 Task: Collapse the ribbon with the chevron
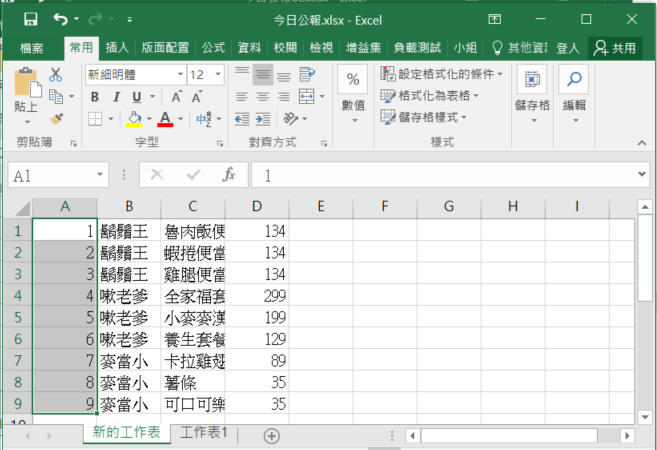(x=641, y=143)
